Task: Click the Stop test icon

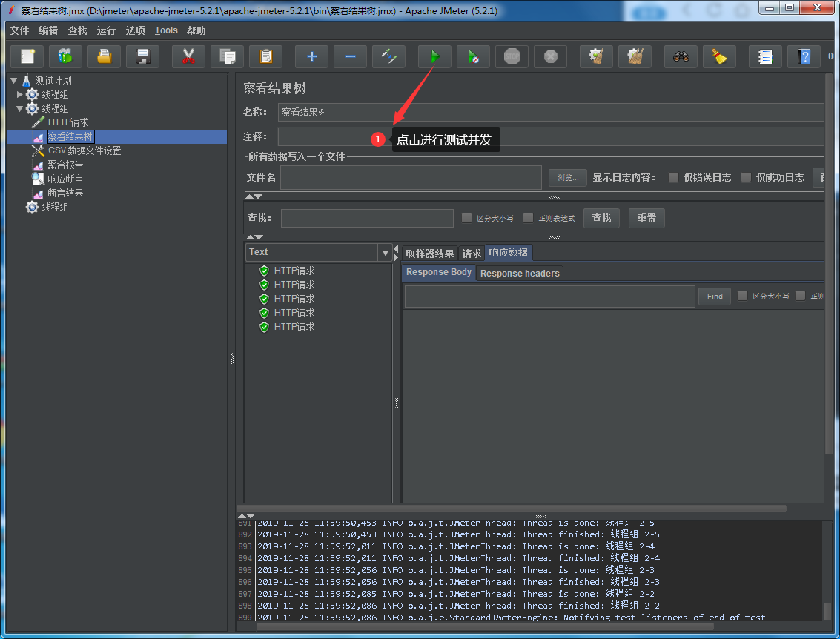Action: point(512,57)
